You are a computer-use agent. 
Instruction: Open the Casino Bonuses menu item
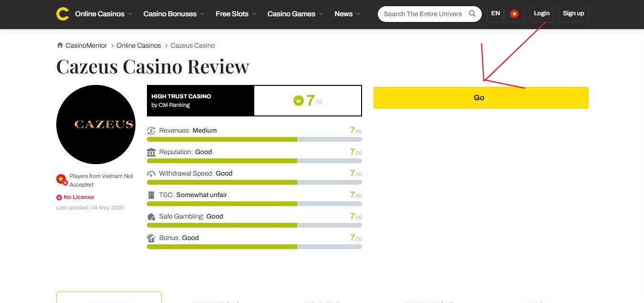point(170,14)
